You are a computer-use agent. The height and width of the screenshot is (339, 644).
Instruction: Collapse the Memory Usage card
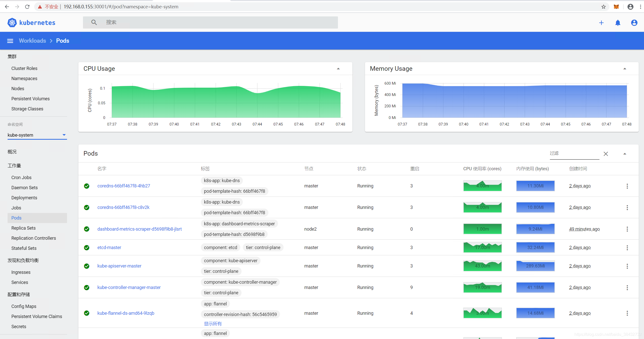(x=625, y=69)
